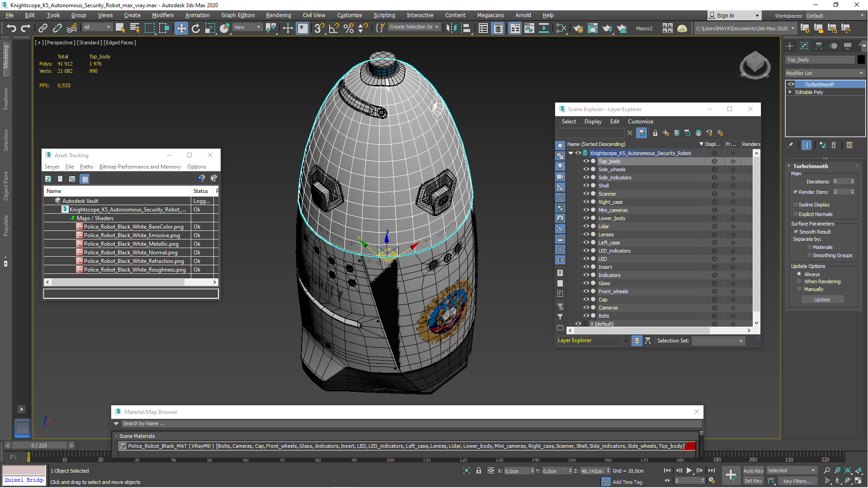Click the Sign In button
This screenshot has width=868, height=488.
[734, 15]
